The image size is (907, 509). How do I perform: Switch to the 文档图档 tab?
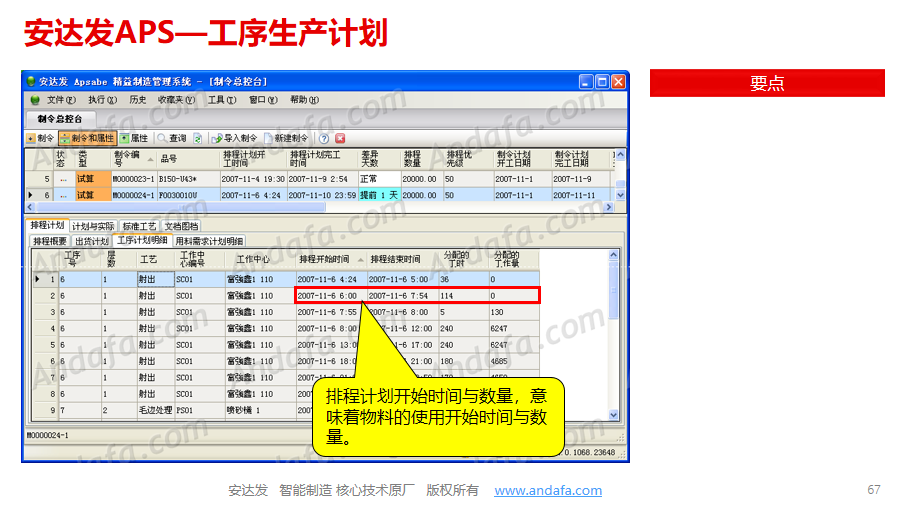181,226
